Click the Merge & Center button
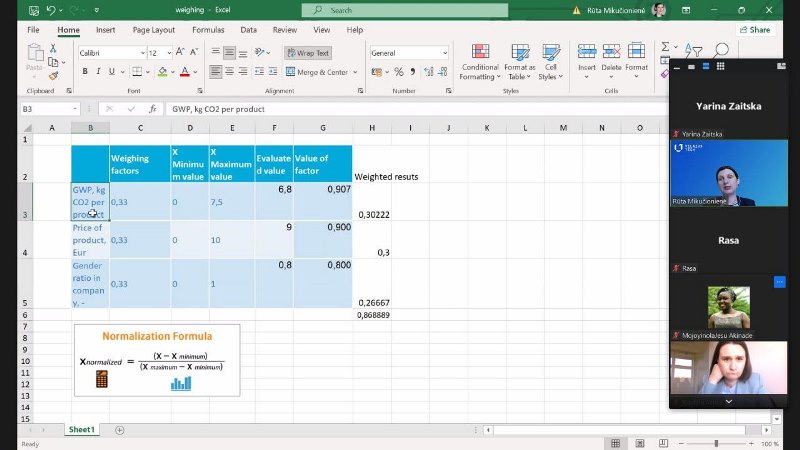Image resolution: width=800 pixels, height=450 pixels. tap(317, 72)
